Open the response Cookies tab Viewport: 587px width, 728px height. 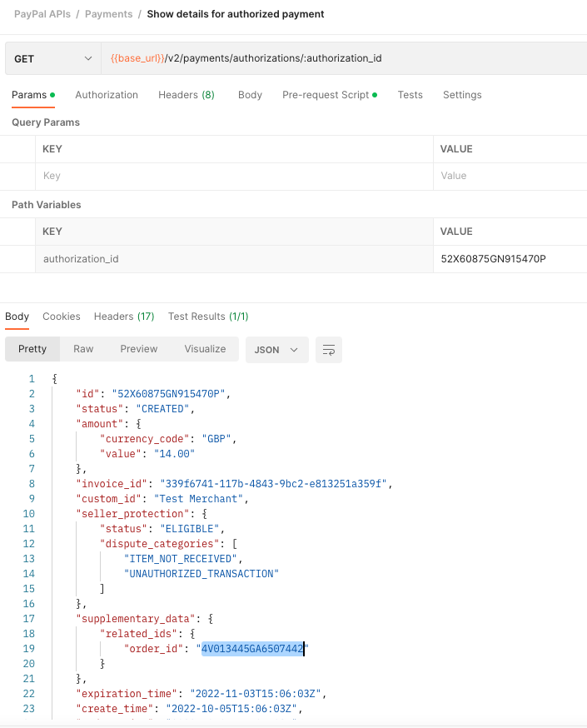[x=62, y=317]
